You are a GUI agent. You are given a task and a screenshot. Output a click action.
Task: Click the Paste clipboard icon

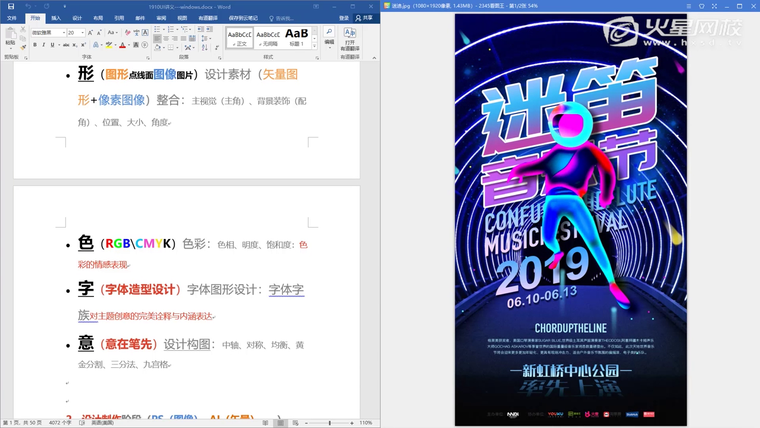(10, 36)
